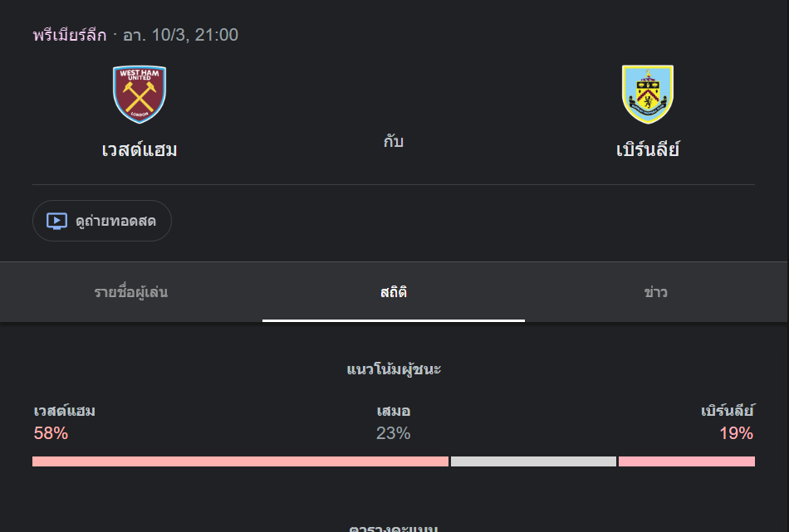Viewport: 789px width, 532px height.
Task: Select the สถิติ statistics tab
Action: (393, 292)
